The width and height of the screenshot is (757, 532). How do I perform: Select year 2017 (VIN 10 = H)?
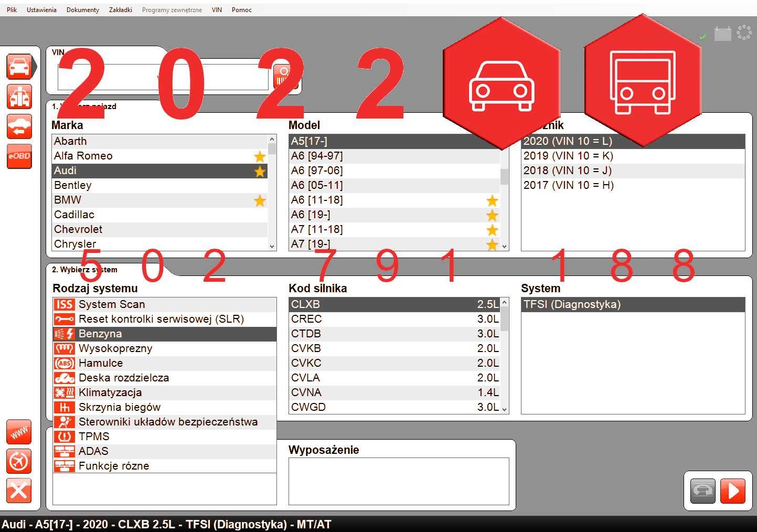tap(633, 185)
